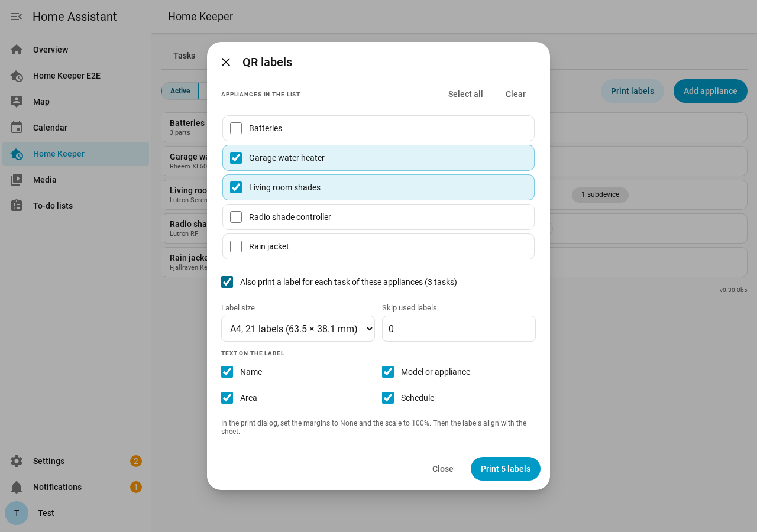Screen dimensions: 757x532
Task: Click the 1 subdevice badge
Action: point(600,194)
